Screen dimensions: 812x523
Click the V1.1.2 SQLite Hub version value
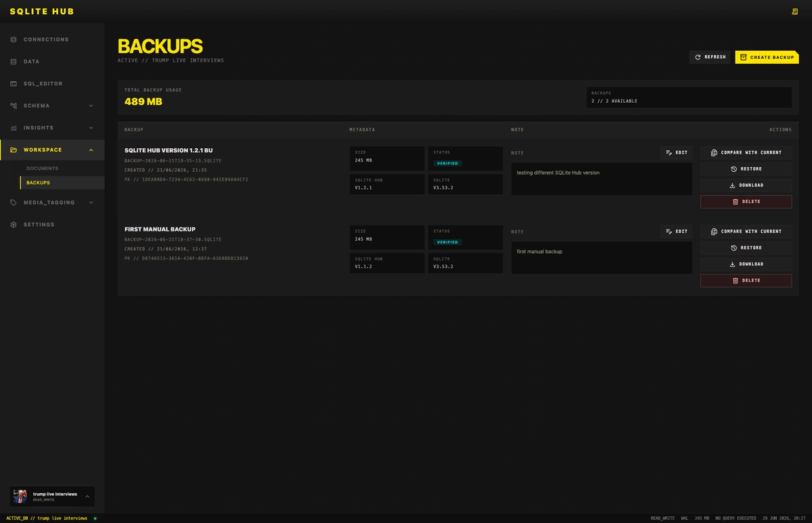tap(363, 267)
